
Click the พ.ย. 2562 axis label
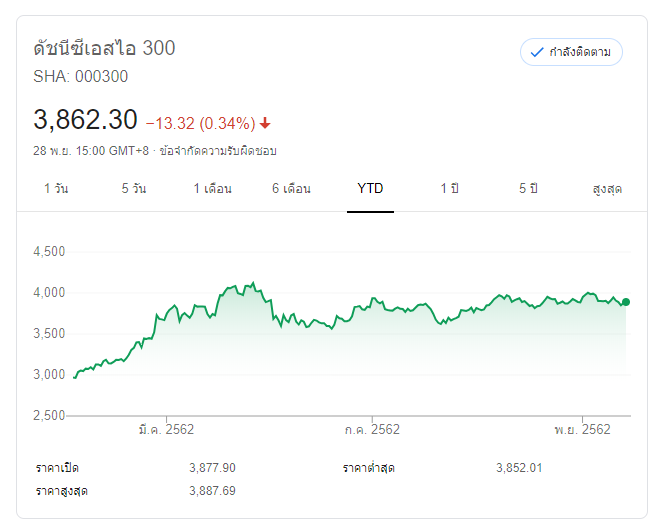[581, 430]
